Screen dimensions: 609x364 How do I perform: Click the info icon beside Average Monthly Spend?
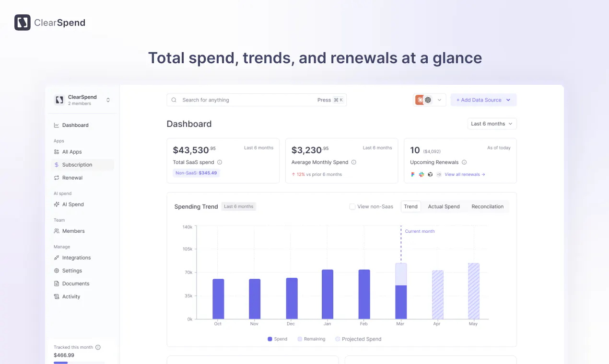tap(354, 162)
